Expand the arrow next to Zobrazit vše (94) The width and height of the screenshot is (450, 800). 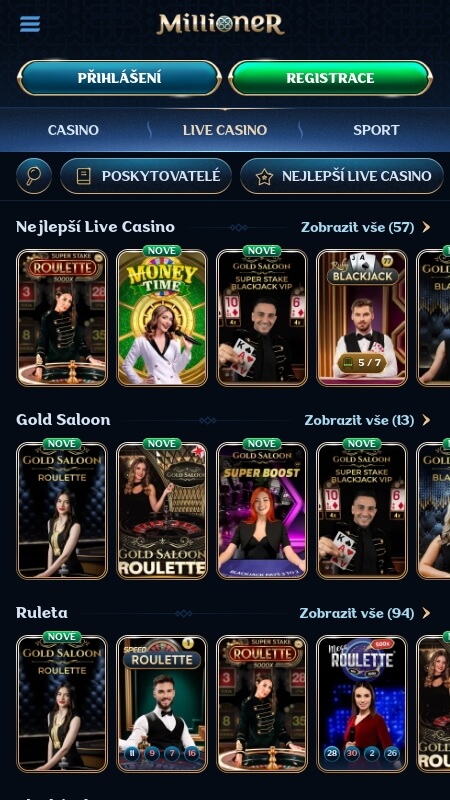coord(426,613)
